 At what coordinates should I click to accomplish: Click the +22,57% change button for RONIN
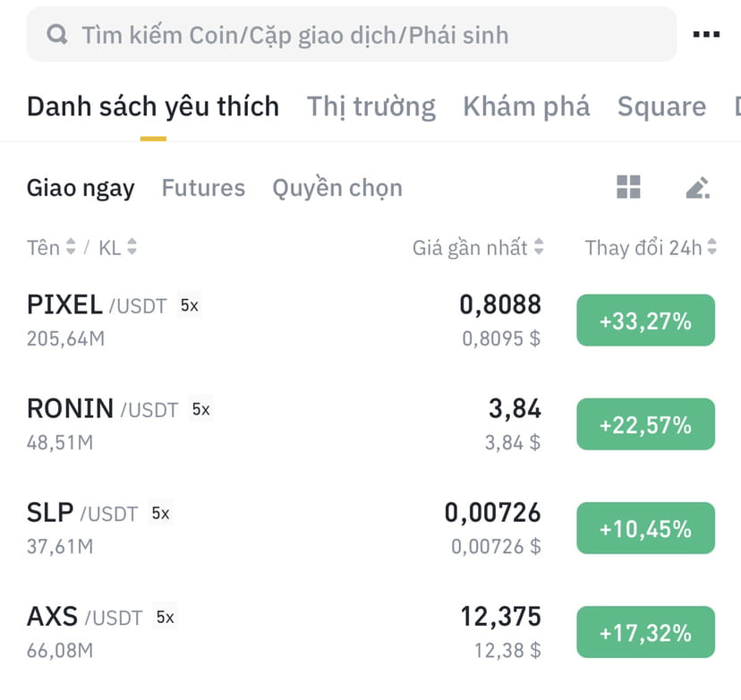[645, 424]
